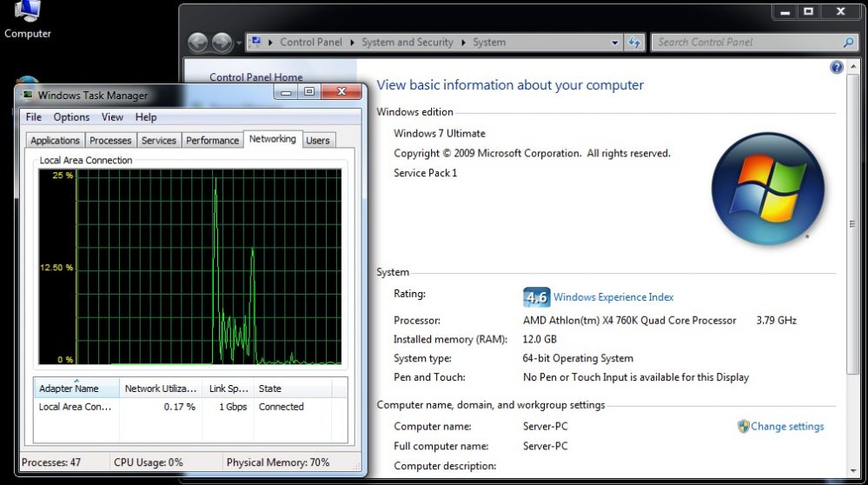The width and height of the screenshot is (868, 485).
Task: Click the Local Area Connection network graph
Action: (x=190, y=267)
